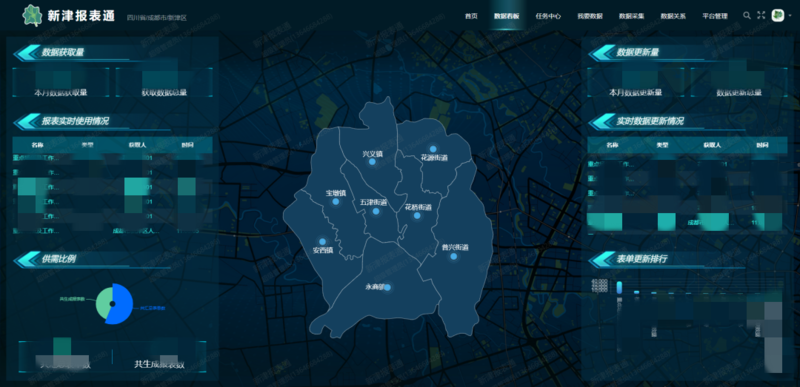
Task: Select the 安西镇 marker dot
Action: tap(322, 242)
